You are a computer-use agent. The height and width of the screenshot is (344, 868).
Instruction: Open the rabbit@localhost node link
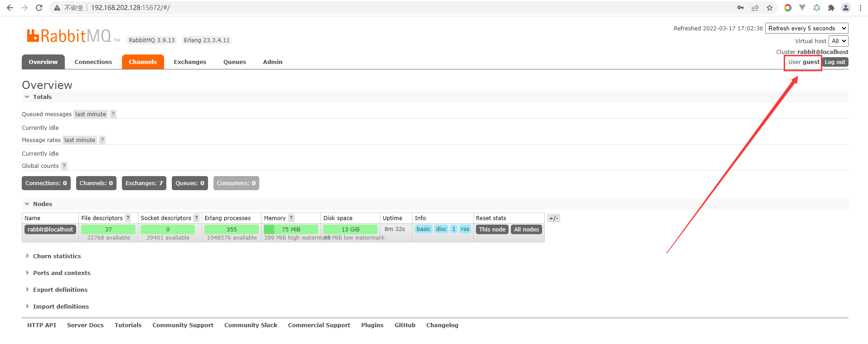pos(50,230)
